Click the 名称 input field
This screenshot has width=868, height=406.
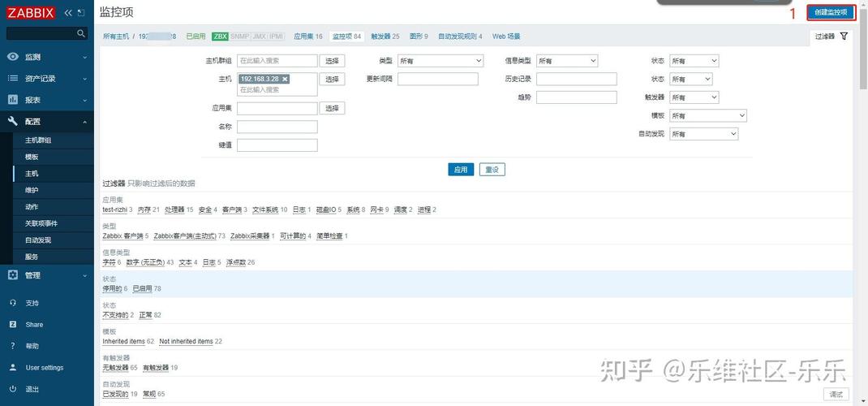coord(277,127)
